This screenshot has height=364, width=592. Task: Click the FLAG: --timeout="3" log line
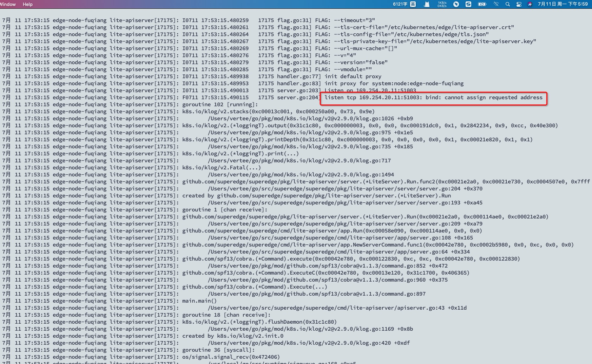345,20
